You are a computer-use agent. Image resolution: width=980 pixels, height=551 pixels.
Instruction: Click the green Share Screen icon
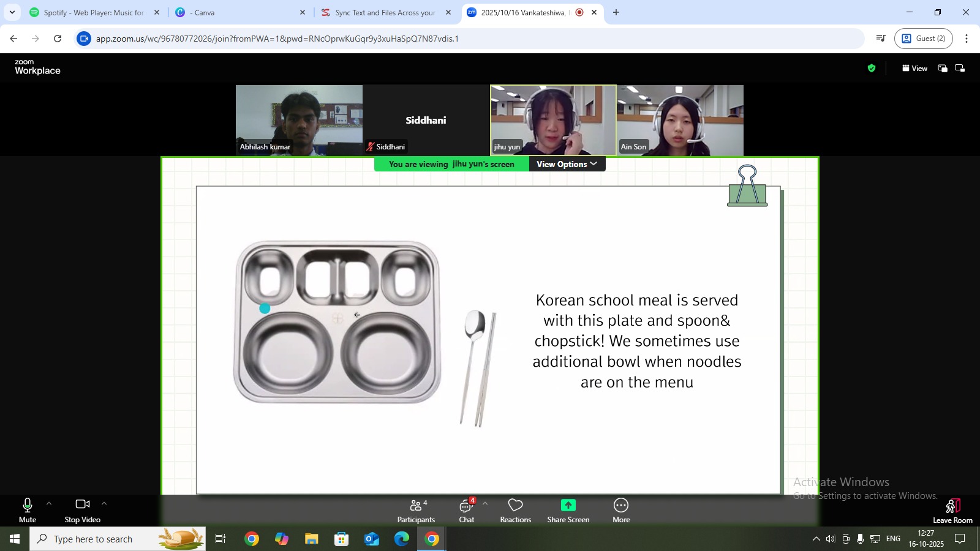point(568,505)
